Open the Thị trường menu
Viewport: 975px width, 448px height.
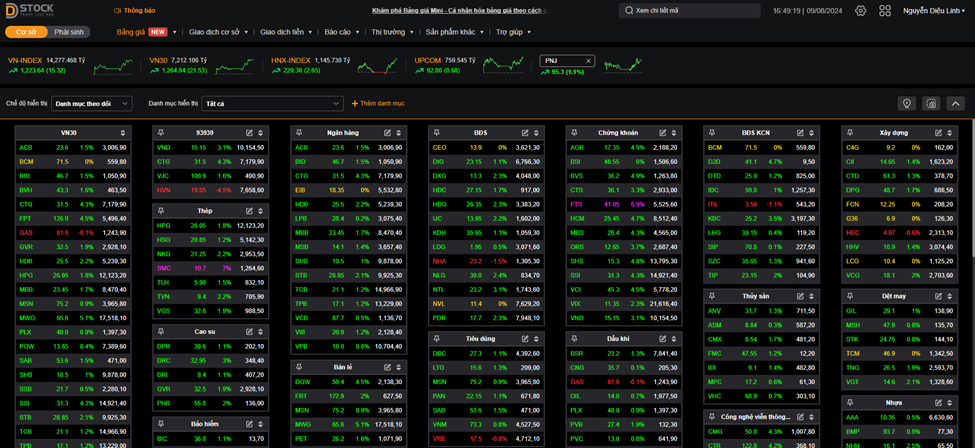[x=392, y=32]
